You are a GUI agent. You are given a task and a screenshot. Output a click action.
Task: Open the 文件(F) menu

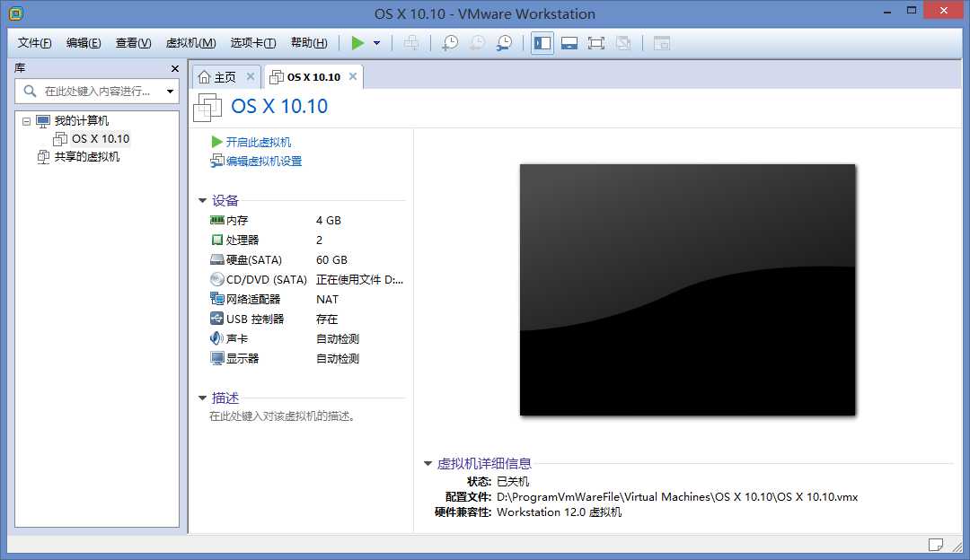tap(35, 43)
